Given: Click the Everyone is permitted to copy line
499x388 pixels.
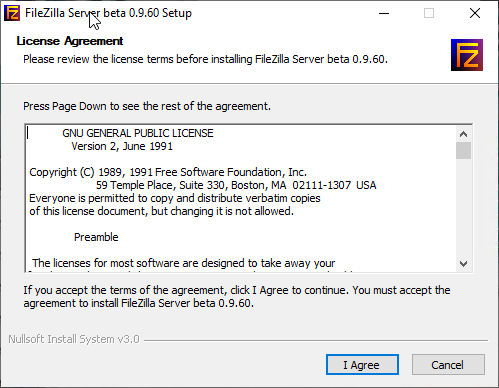Looking at the screenshot, I should (x=175, y=198).
